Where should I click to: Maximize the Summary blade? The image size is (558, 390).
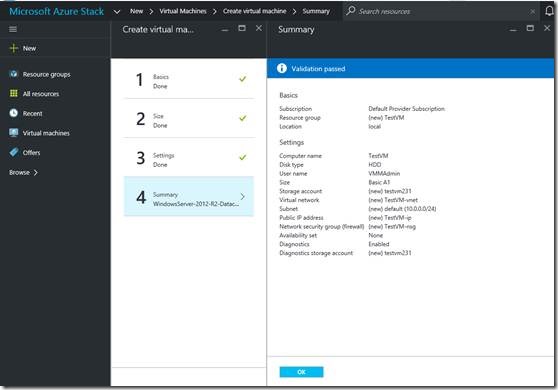pyautogui.click(x=530, y=28)
